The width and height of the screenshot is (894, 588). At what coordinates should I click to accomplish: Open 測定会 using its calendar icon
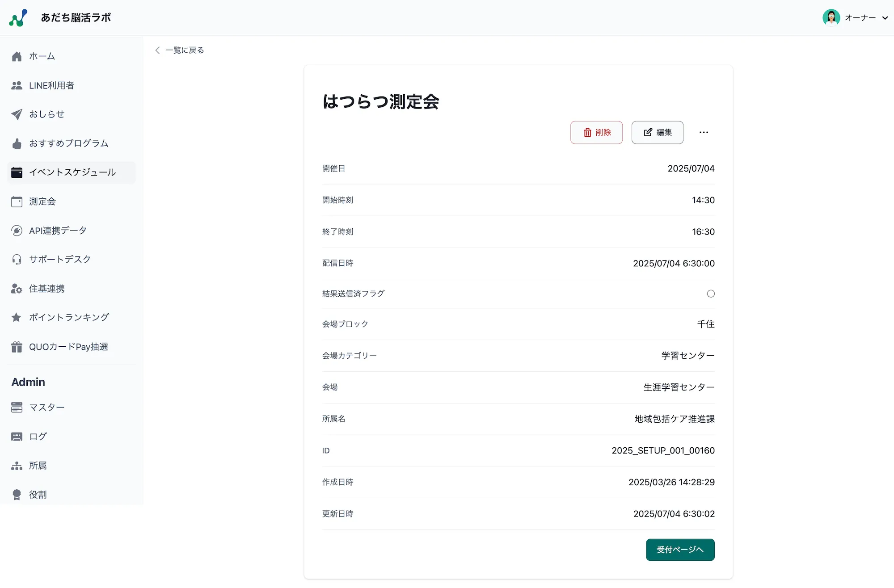click(17, 202)
